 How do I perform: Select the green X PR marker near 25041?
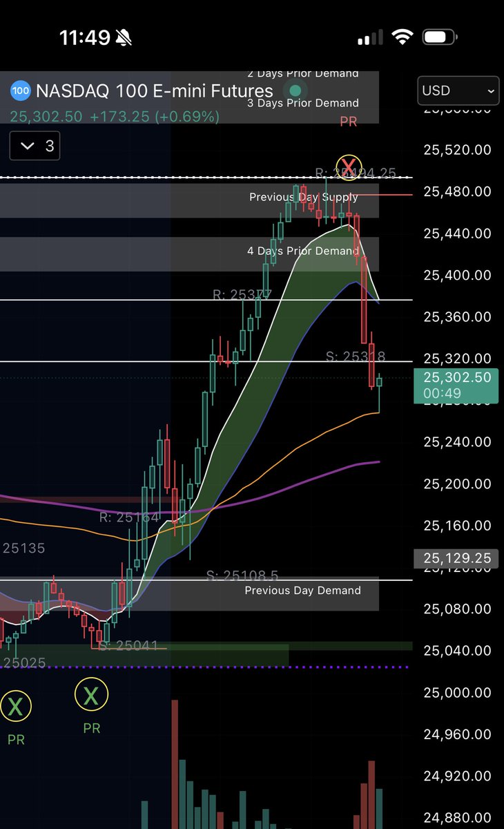pyautogui.click(x=91, y=695)
